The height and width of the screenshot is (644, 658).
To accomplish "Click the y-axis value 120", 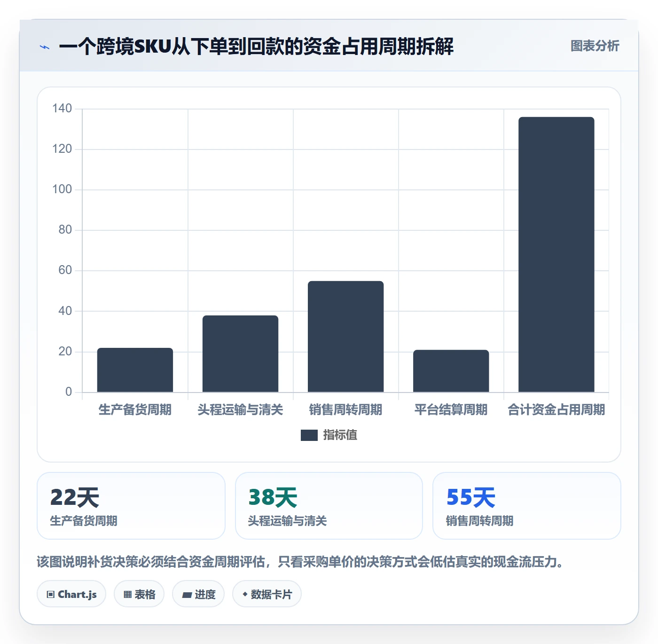I will (x=62, y=149).
